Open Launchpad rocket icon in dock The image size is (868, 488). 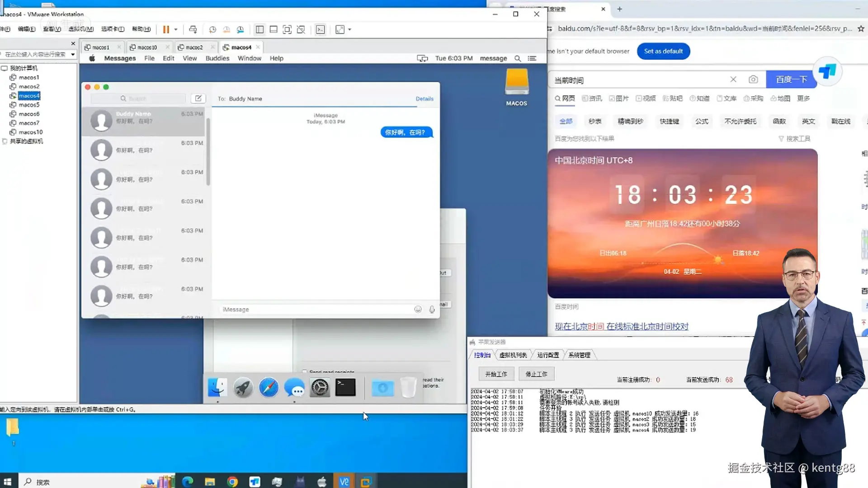tap(243, 387)
